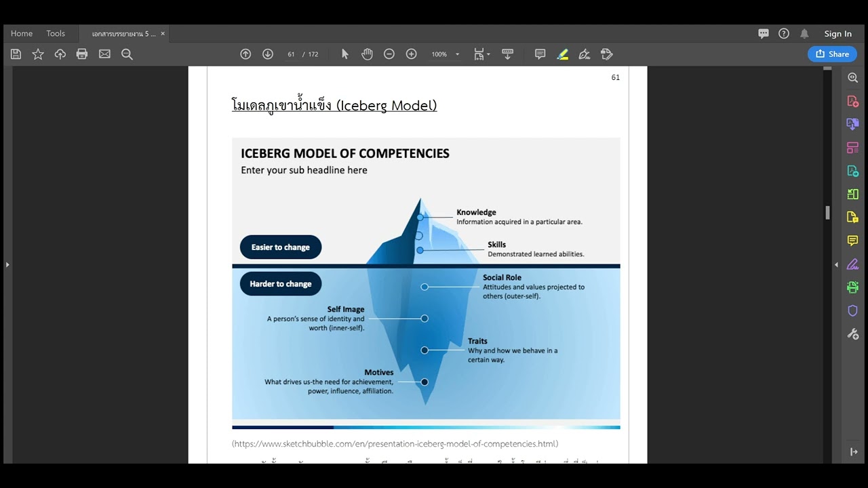The image size is (868, 488).
Task: Print the document using the printer icon
Action: point(82,54)
